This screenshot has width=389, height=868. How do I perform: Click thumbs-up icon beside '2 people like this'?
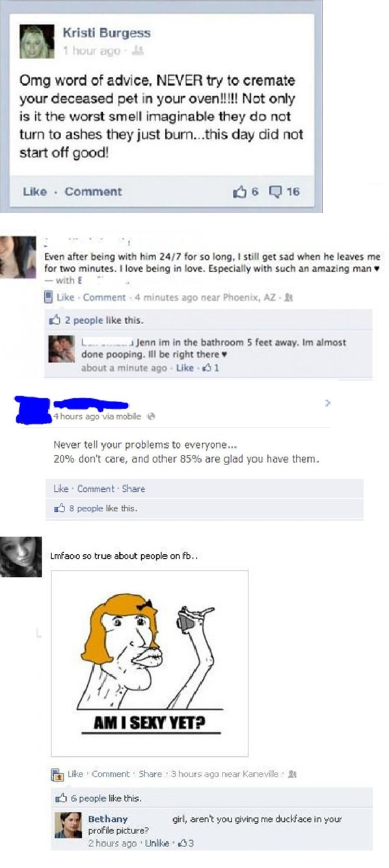click(55, 320)
